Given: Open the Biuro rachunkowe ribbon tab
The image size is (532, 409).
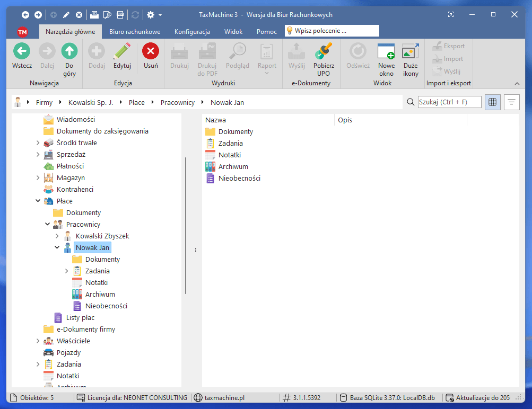Looking at the screenshot, I should tap(135, 32).
